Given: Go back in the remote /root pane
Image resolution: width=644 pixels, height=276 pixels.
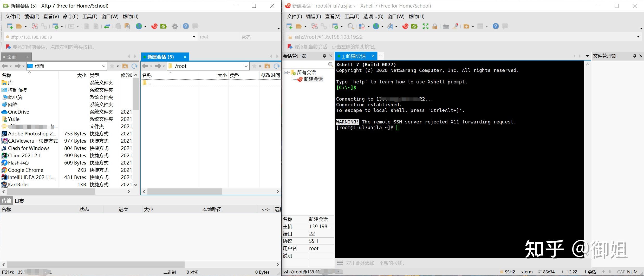Looking at the screenshot, I should point(145,66).
